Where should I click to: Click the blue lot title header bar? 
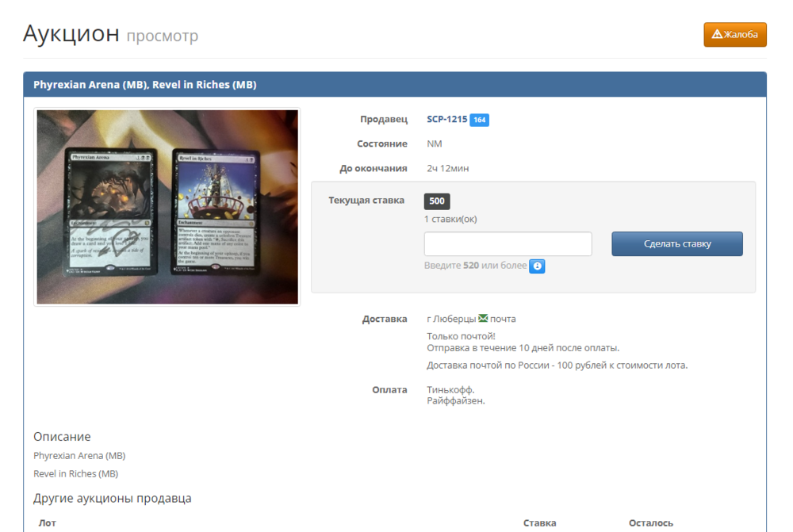pyautogui.click(x=394, y=85)
